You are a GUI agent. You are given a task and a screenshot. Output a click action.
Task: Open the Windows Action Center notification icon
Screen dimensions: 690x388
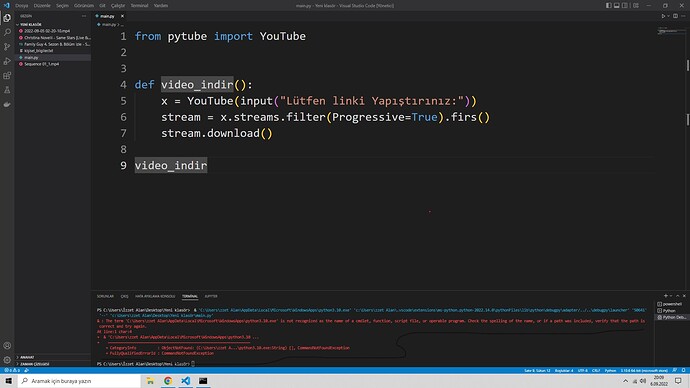(x=678, y=381)
